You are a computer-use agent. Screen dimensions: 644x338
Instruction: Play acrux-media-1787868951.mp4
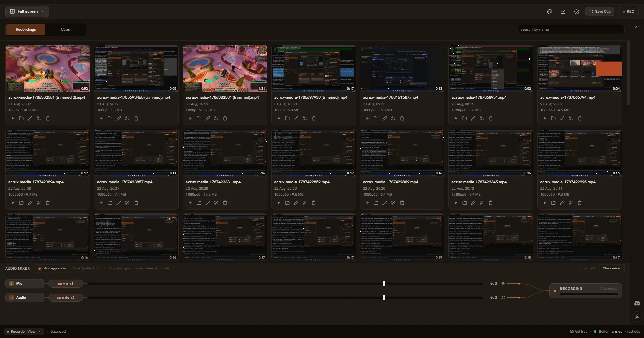click(456, 118)
